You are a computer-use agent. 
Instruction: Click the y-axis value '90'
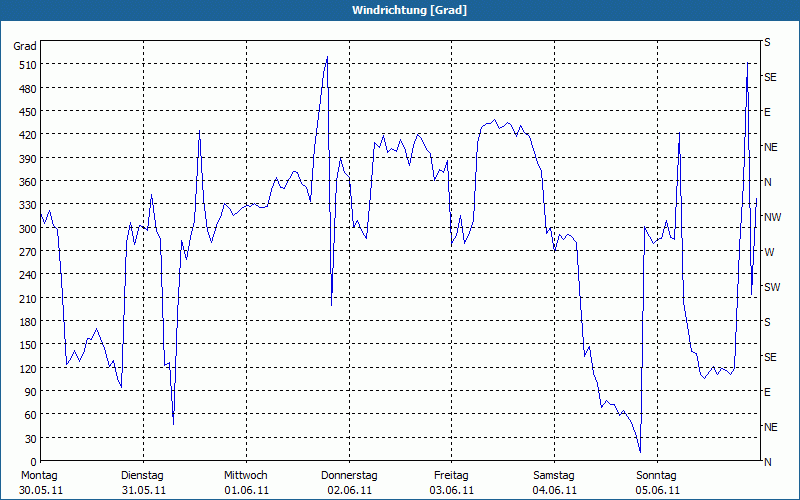coord(31,392)
